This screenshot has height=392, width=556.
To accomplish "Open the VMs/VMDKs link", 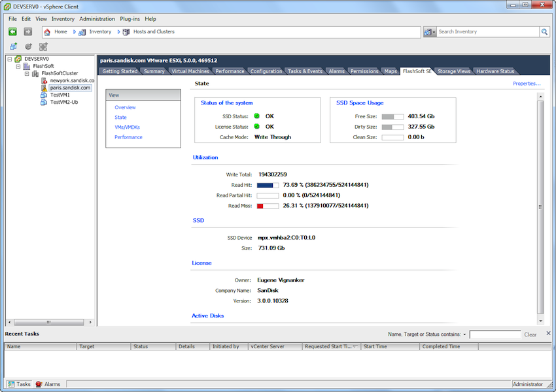I will tap(127, 127).
